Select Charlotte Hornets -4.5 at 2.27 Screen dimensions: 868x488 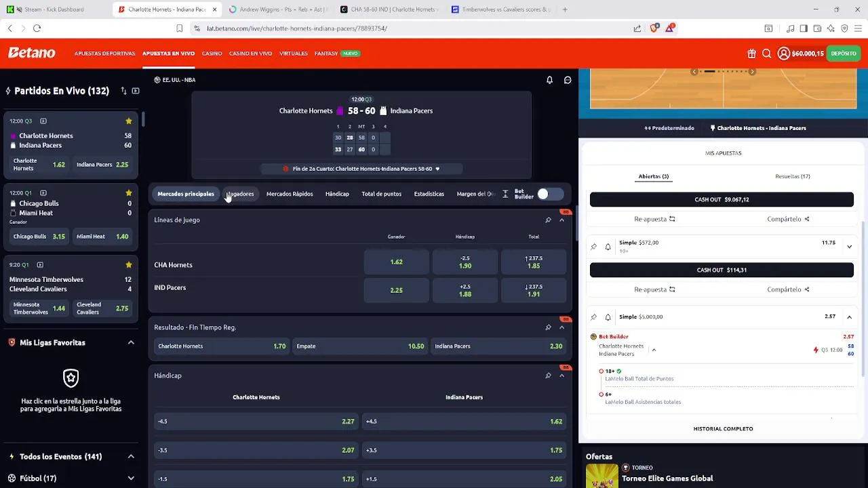click(x=256, y=422)
